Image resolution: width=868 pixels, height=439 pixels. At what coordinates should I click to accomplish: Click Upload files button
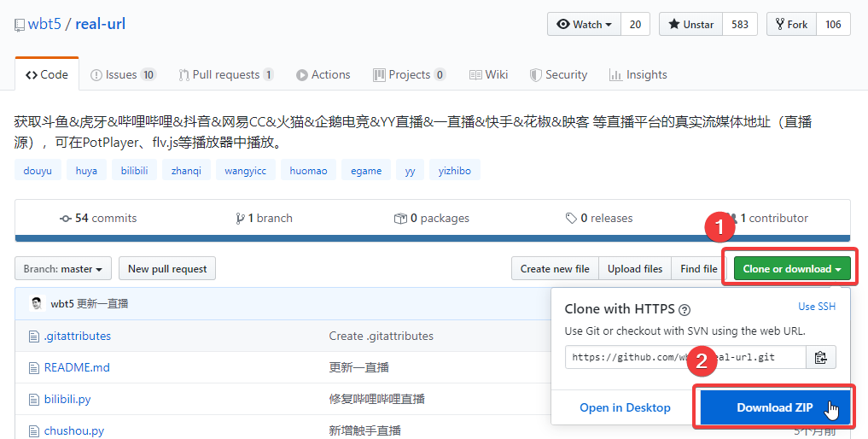pos(635,268)
